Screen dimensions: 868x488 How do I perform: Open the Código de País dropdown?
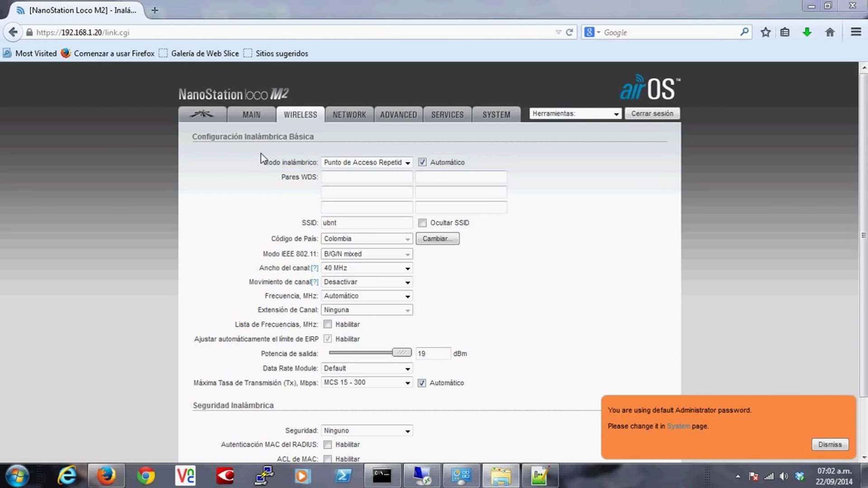coord(367,239)
